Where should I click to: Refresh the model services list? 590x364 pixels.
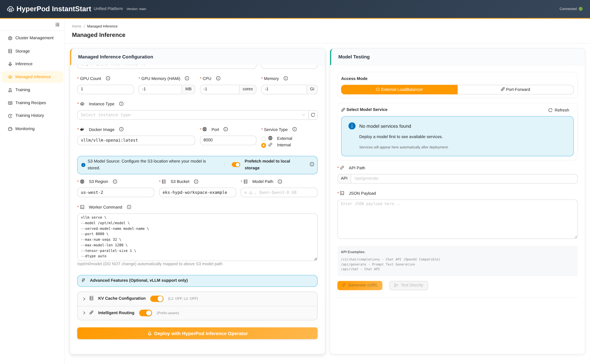coord(558,110)
